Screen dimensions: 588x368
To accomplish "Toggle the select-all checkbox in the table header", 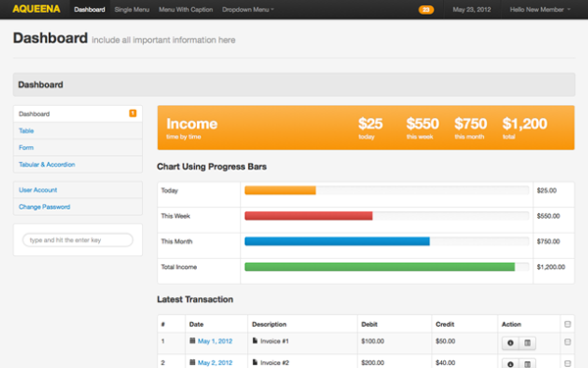I will [567, 324].
